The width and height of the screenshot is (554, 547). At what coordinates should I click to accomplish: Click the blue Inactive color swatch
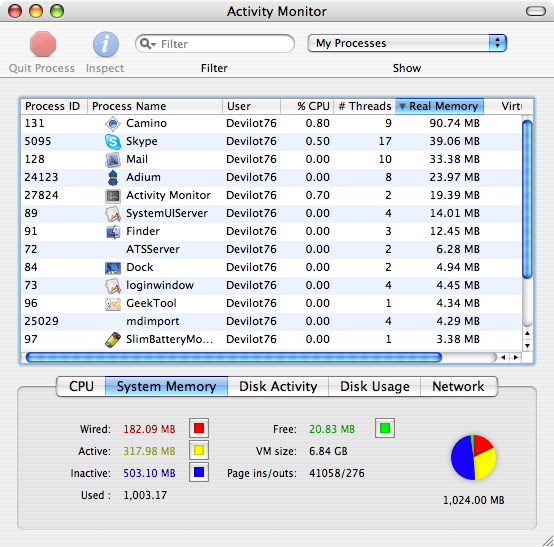199,472
